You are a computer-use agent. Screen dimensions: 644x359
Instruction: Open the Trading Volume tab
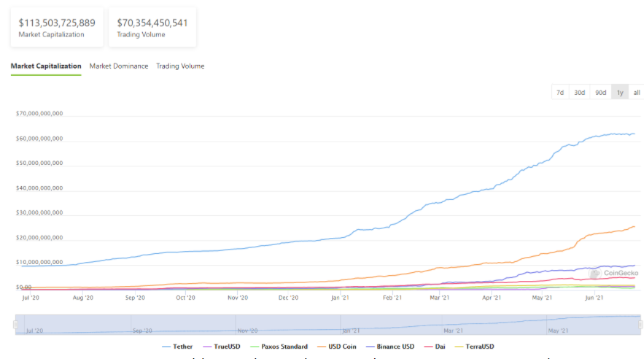[x=180, y=66]
